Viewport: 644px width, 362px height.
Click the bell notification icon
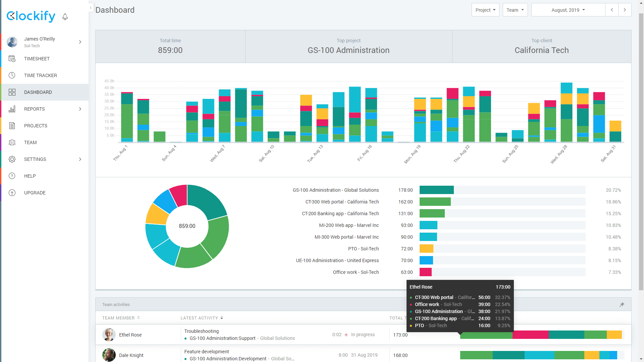point(65,17)
